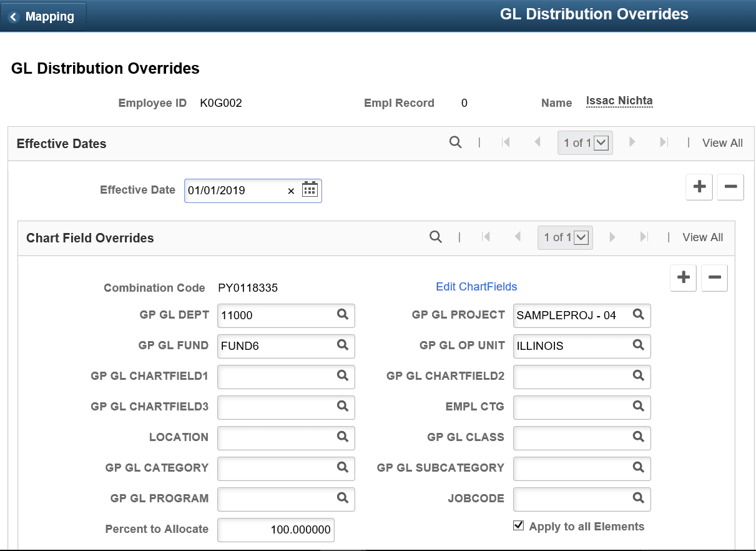
Task: Open the lookup for GP GL PROJECT
Action: pyautogui.click(x=638, y=315)
